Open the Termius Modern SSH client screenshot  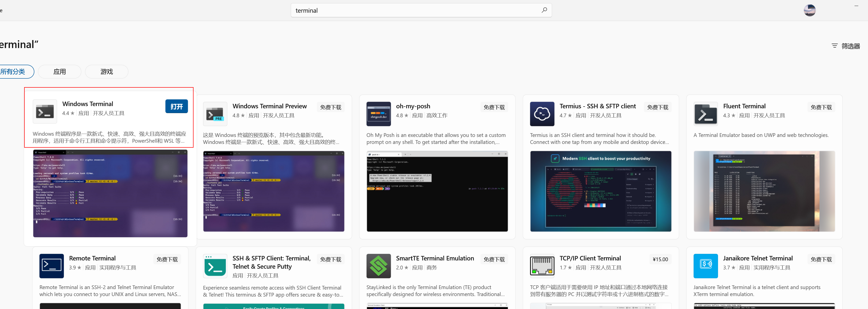(601, 191)
